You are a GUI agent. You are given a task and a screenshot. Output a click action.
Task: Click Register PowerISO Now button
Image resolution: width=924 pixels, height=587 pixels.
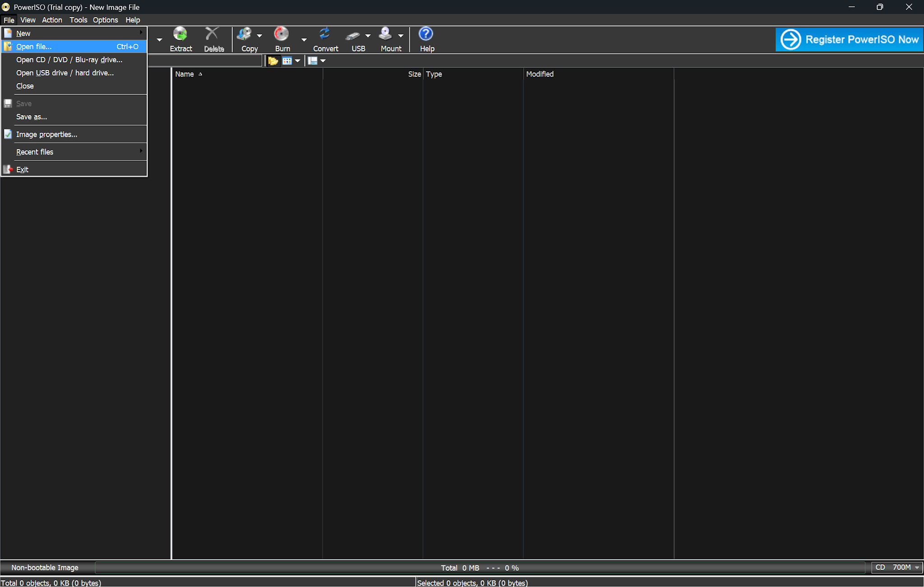pos(849,40)
